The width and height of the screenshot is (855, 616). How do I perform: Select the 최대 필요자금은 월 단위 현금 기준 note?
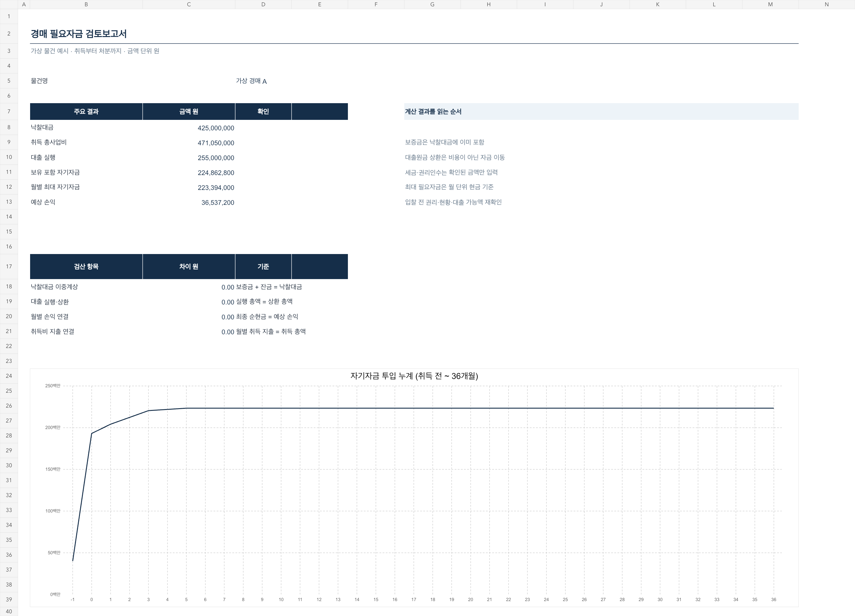449,187
